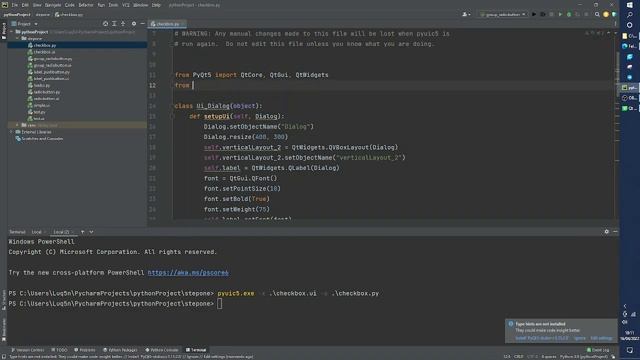Screen dimensions: 640x360
Task: Click select opened file target icon
Action: [105, 24]
